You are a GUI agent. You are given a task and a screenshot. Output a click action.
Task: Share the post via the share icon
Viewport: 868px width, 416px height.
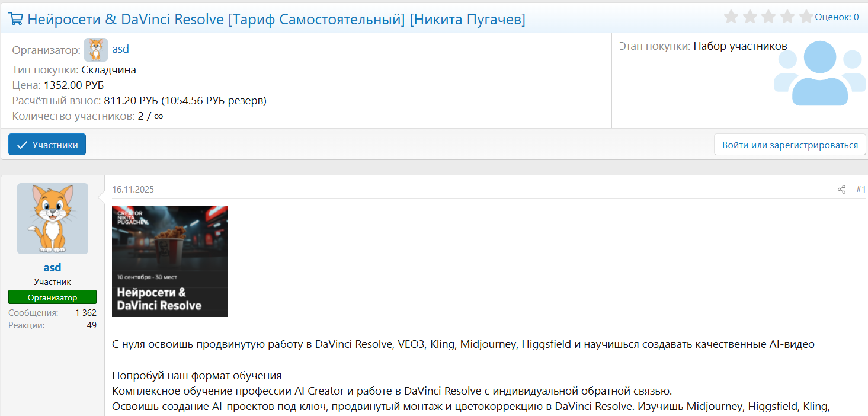841,190
